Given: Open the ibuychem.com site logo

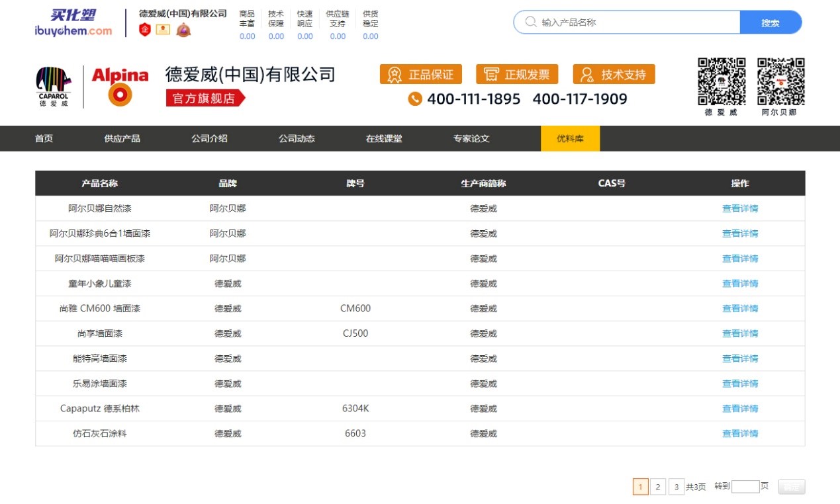Looking at the screenshot, I should pyautogui.click(x=73, y=22).
